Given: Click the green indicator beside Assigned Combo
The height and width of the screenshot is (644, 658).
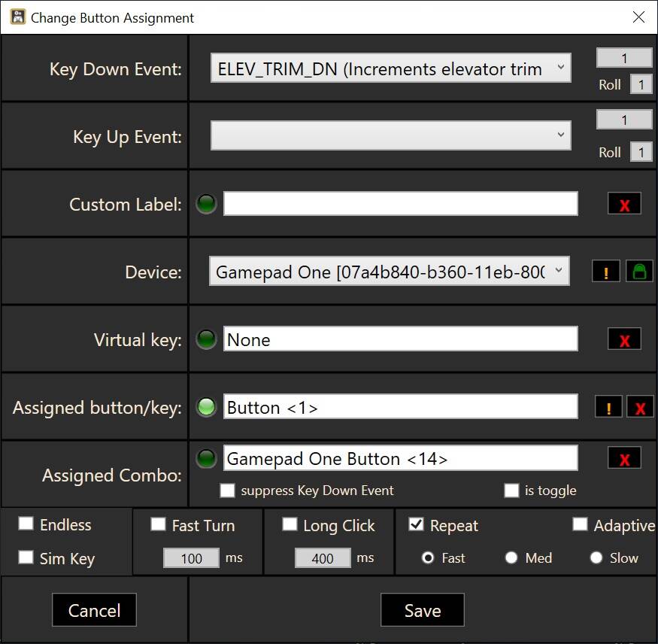Looking at the screenshot, I should point(205,457).
